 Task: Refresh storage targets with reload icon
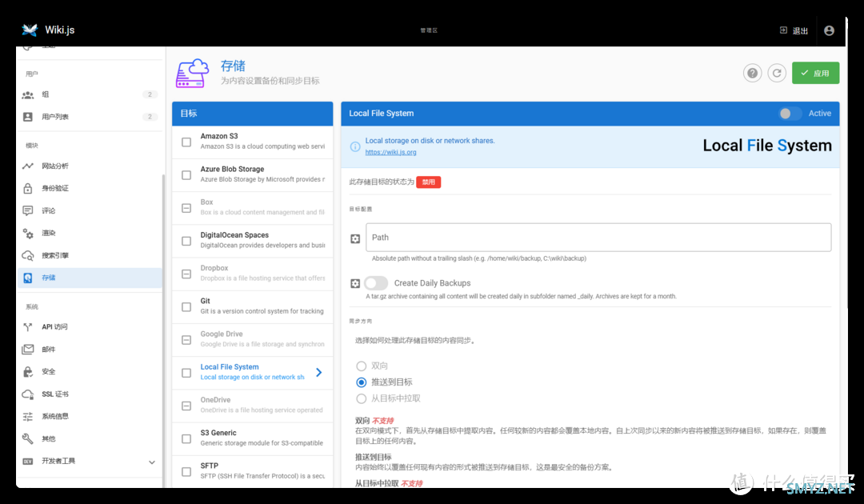click(777, 73)
